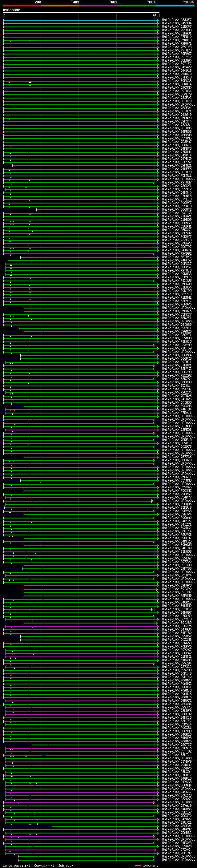Click hit UniRef100_P22292

(177, 375)
